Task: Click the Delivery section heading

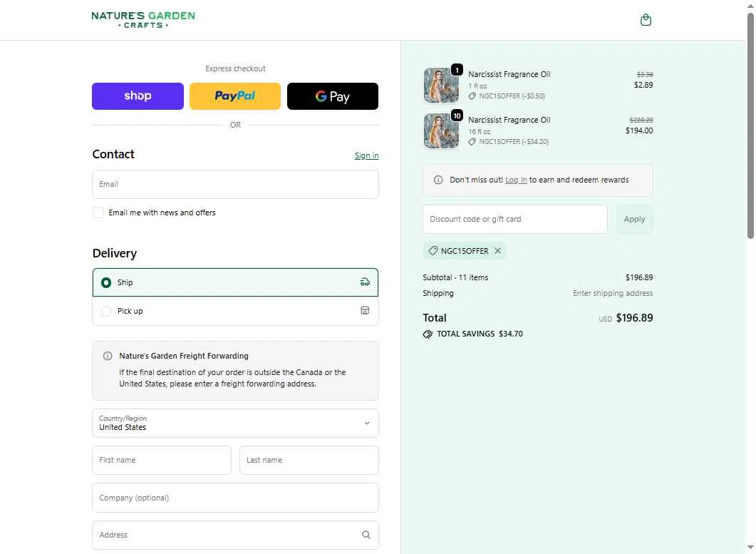Action: click(114, 253)
